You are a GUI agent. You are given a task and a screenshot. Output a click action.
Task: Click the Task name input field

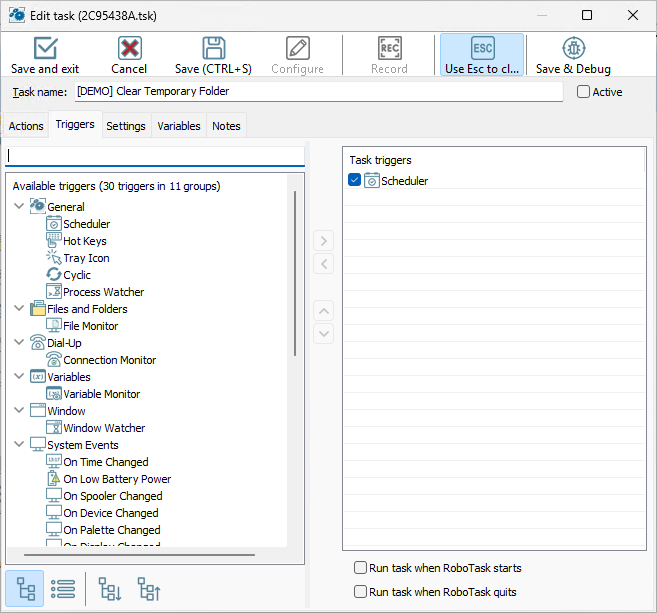click(319, 91)
